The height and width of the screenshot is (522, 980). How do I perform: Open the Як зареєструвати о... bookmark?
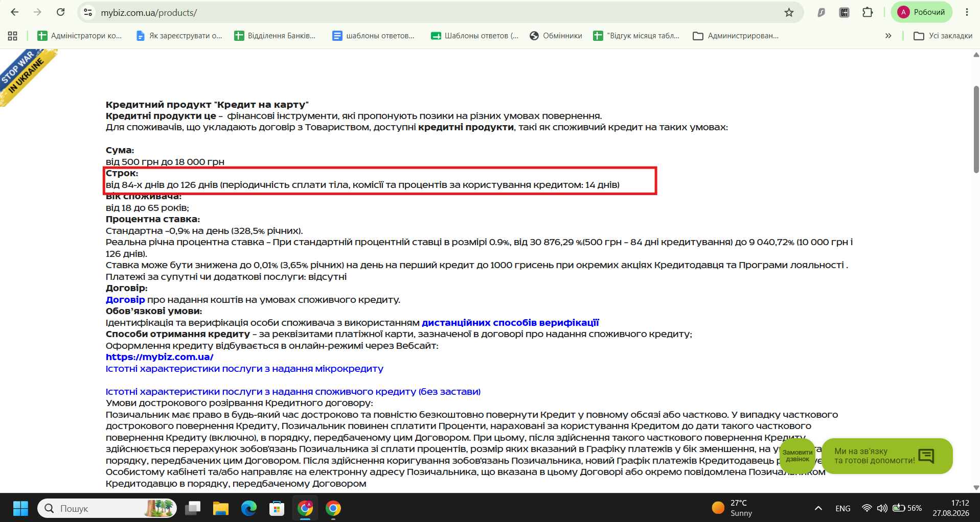pos(179,36)
